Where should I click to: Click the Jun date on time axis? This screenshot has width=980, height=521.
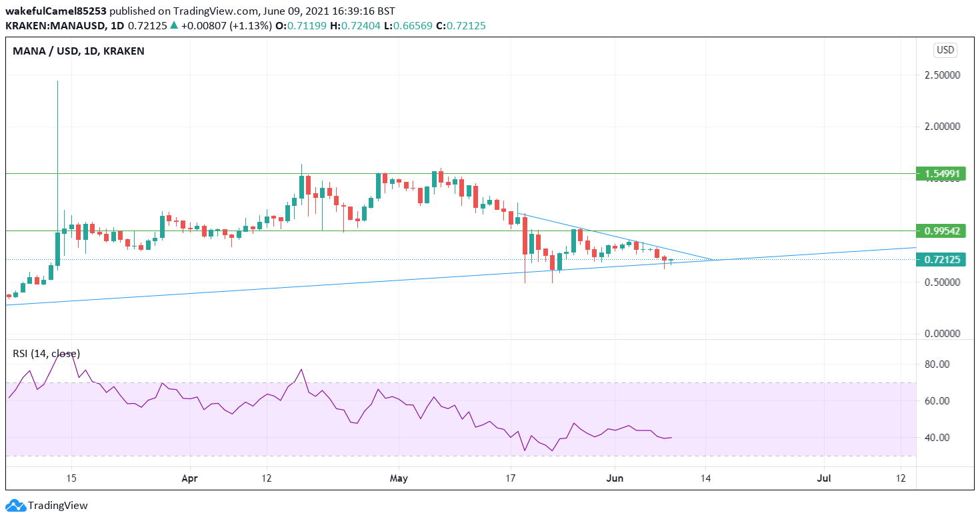tap(615, 478)
